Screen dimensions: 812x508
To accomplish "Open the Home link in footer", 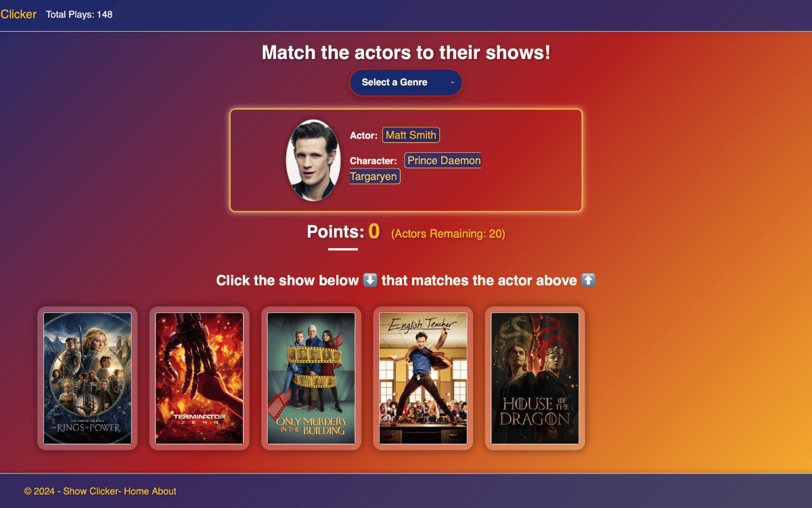I will (x=136, y=491).
